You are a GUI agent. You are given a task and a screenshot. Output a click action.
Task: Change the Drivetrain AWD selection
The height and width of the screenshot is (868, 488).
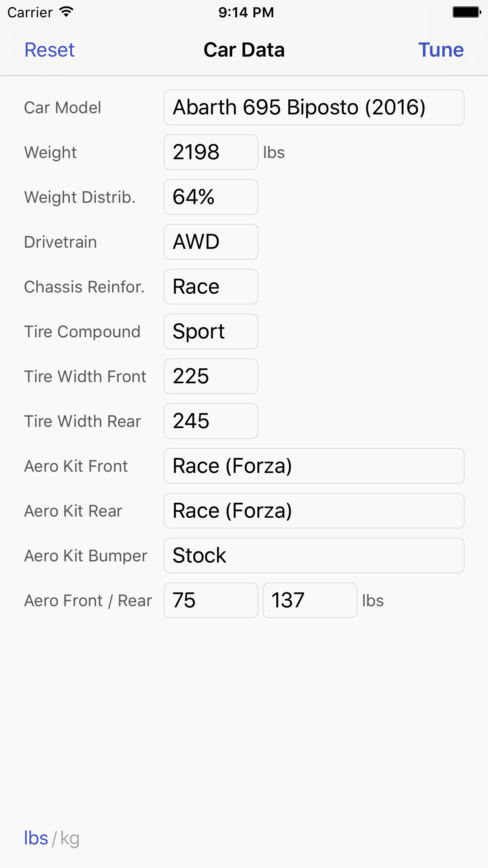[x=211, y=242]
